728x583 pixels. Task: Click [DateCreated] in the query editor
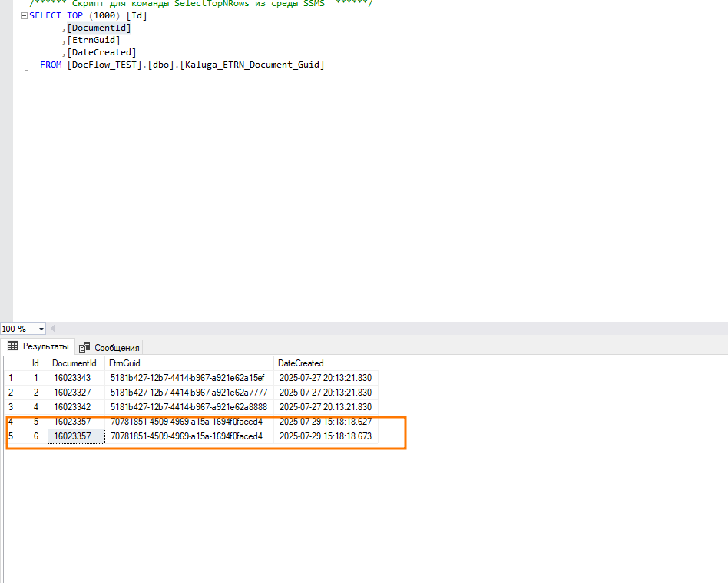[101, 52]
